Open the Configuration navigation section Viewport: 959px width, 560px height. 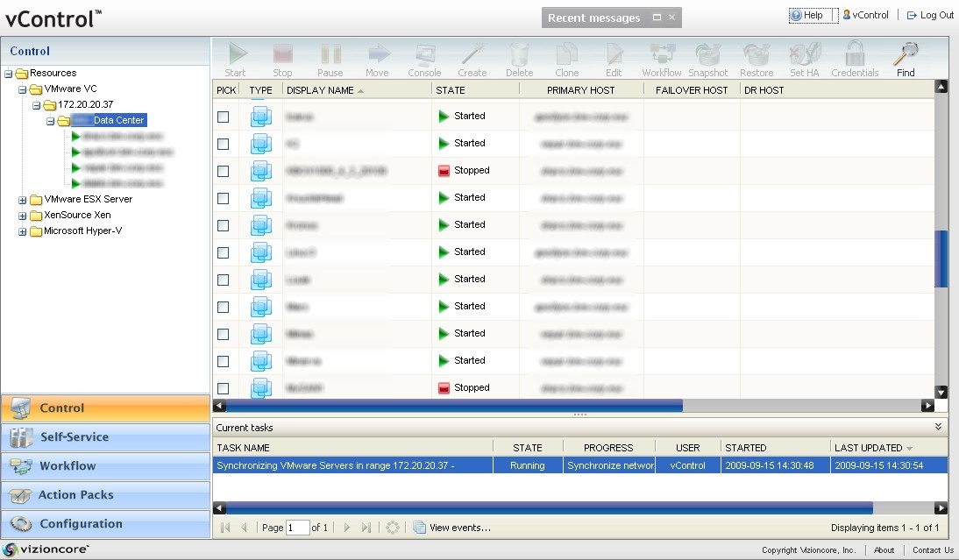tap(106, 523)
